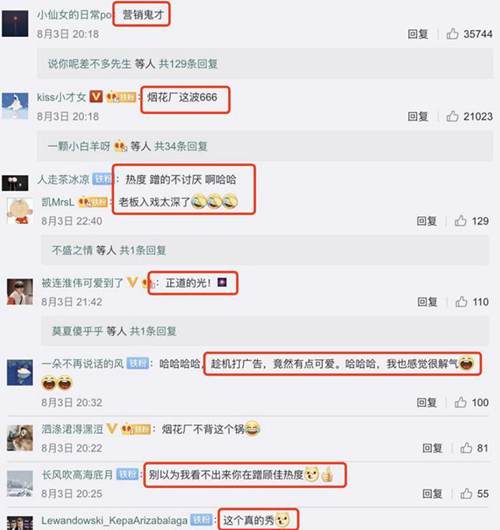Screen dimensions: 500x530
Task: Reply to the 烟花厂这波666 comment
Action: 418,116
